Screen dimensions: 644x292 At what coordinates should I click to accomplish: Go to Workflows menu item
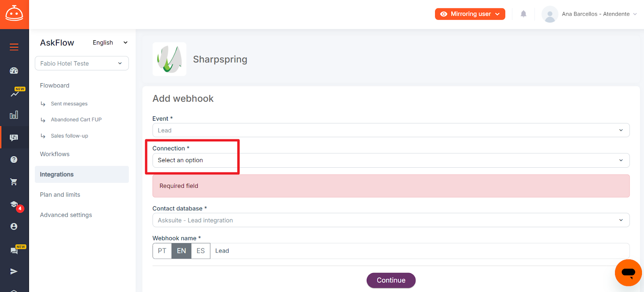click(x=55, y=154)
